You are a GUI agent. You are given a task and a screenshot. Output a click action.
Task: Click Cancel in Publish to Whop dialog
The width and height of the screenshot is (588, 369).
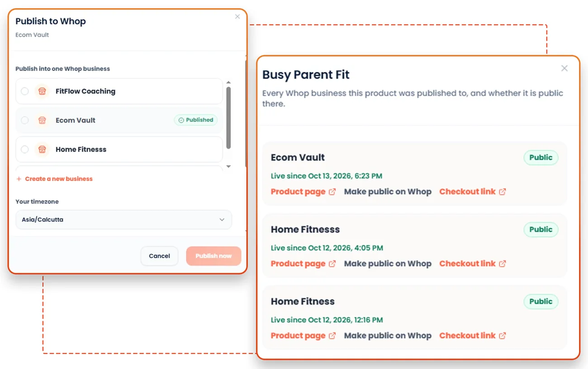[159, 256]
